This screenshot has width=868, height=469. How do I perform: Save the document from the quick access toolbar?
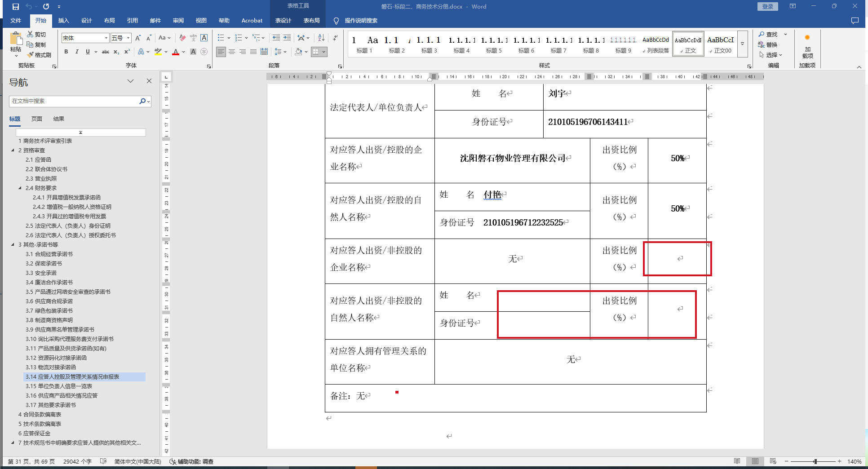(16, 7)
